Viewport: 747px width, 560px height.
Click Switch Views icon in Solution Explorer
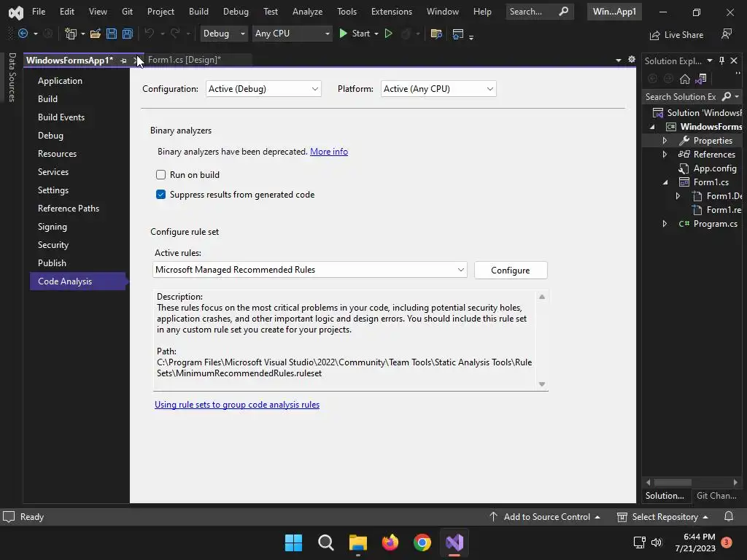(701, 79)
